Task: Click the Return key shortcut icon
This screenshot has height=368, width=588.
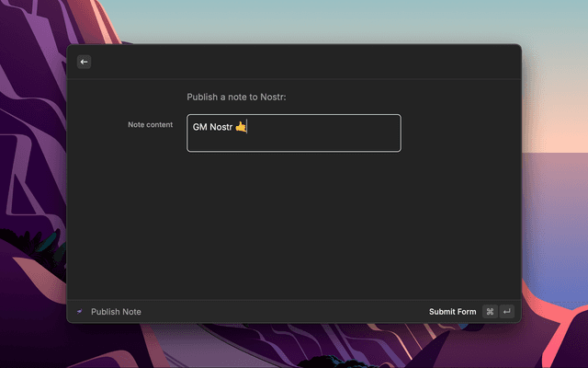Action: coord(506,312)
